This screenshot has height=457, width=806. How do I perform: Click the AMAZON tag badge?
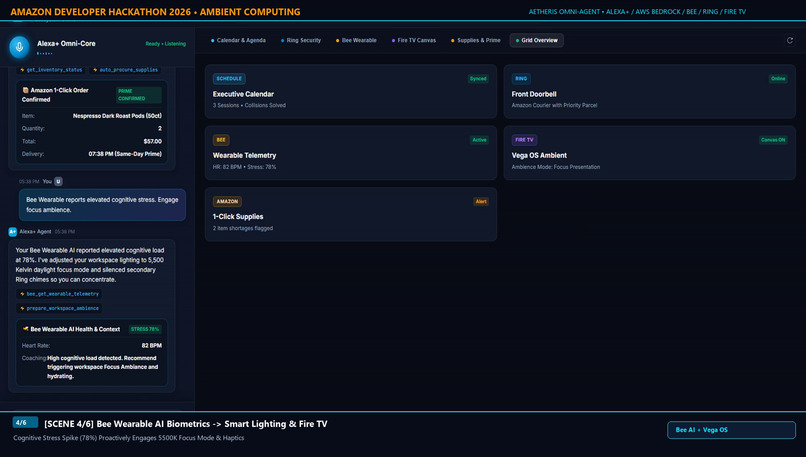point(227,202)
